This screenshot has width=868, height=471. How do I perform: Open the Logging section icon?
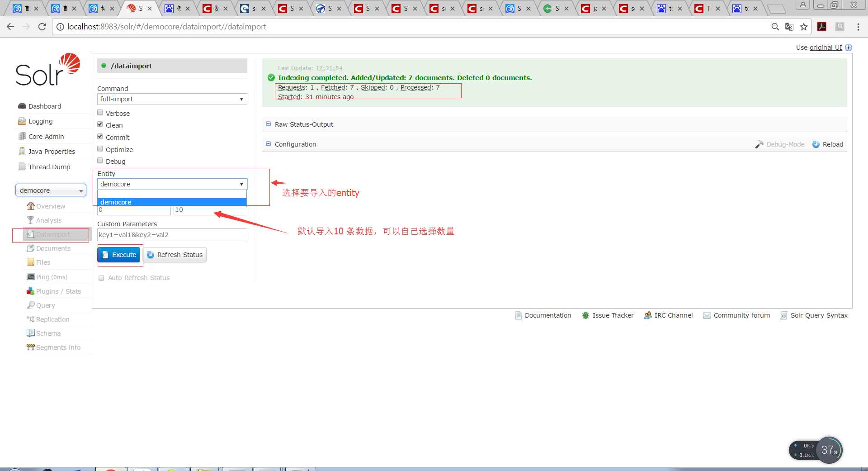pyautogui.click(x=22, y=121)
